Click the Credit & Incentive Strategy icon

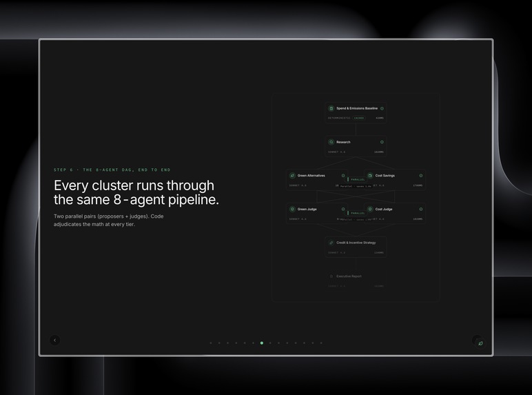(331, 243)
